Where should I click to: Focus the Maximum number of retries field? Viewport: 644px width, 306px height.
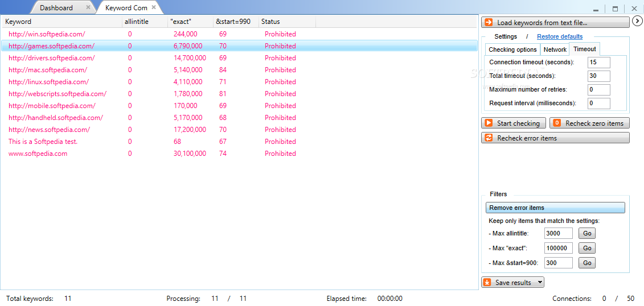(599, 89)
